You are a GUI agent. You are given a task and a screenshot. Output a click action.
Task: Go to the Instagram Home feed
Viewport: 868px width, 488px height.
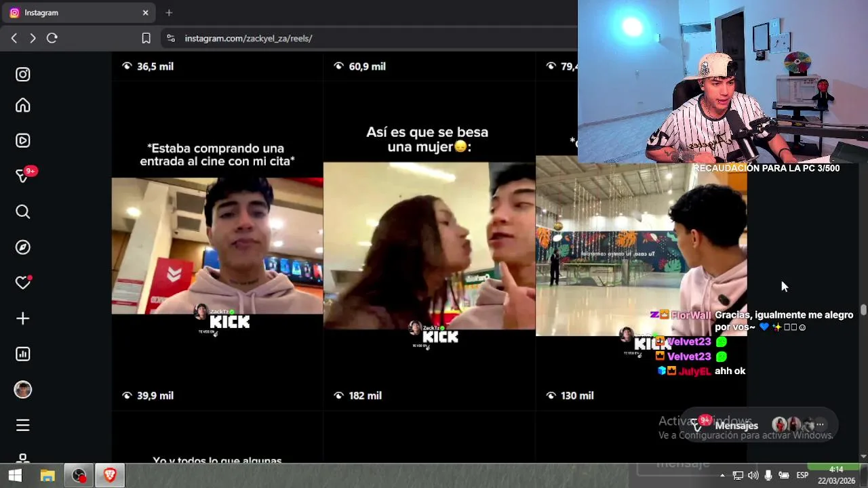click(23, 105)
